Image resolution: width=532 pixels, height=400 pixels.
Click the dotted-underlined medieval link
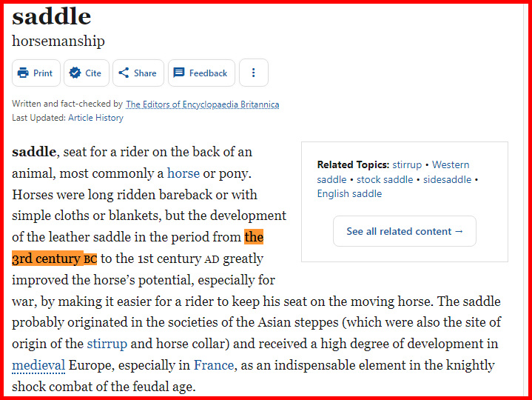pyautogui.click(x=38, y=365)
